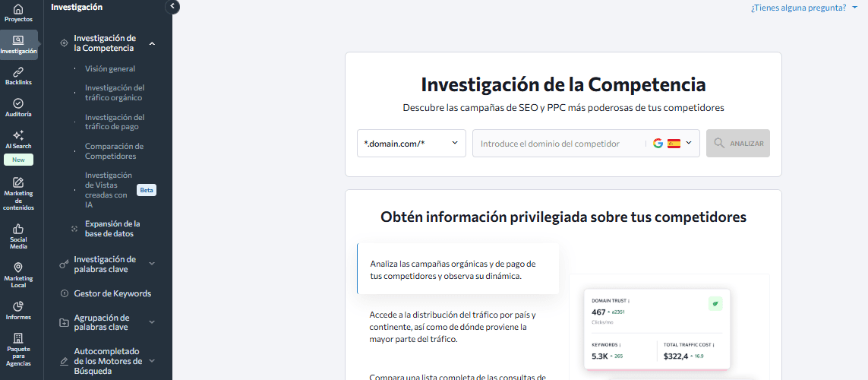This screenshot has width=868, height=380.
Task: Click the folder icon beside Agrupación de palabras clave
Action: [x=64, y=322]
